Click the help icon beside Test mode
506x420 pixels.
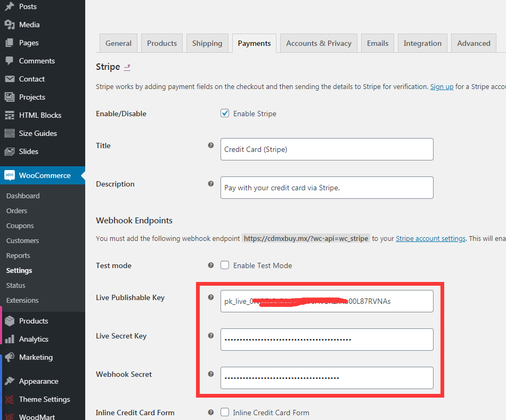tap(211, 265)
